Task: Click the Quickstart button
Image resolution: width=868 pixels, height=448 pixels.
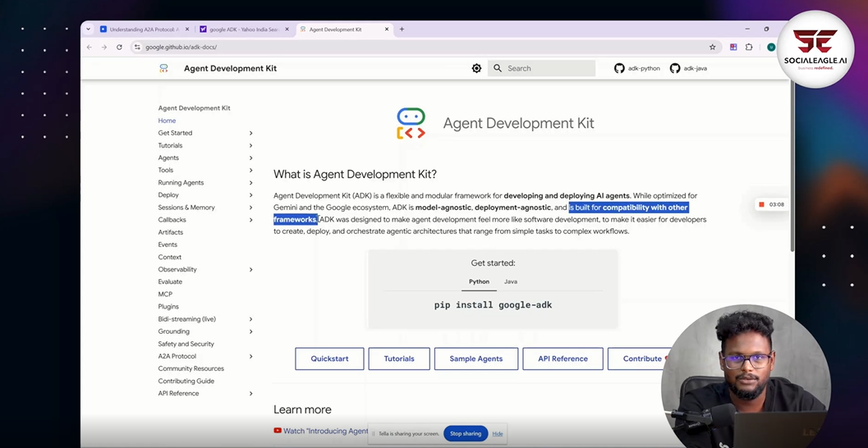Action: coord(329,359)
